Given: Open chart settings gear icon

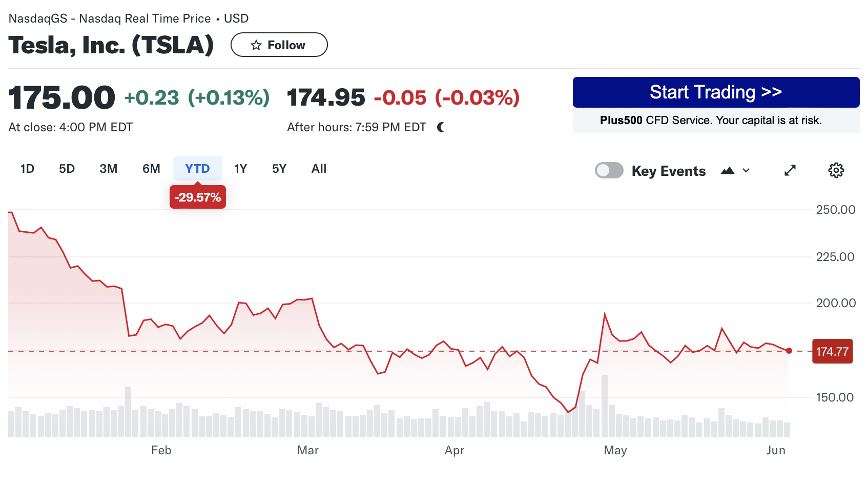Looking at the screenshot, I should pyautogui.click(x=836, y=170).
